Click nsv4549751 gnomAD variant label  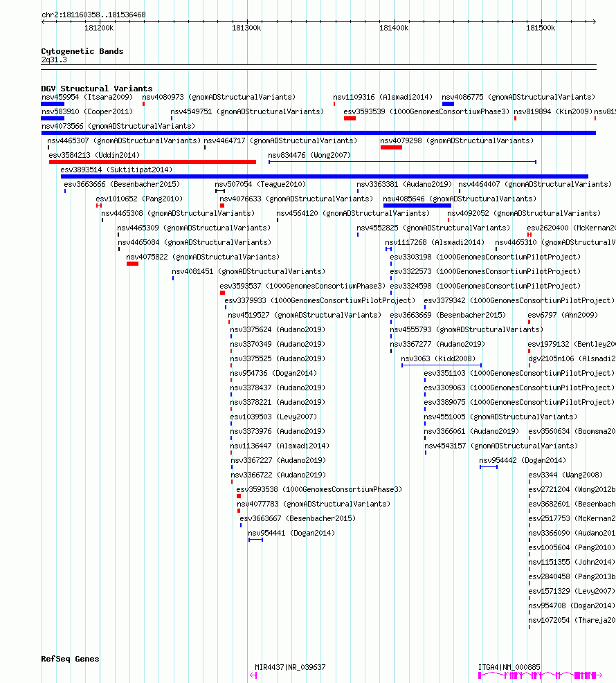[x=247, y=111]
